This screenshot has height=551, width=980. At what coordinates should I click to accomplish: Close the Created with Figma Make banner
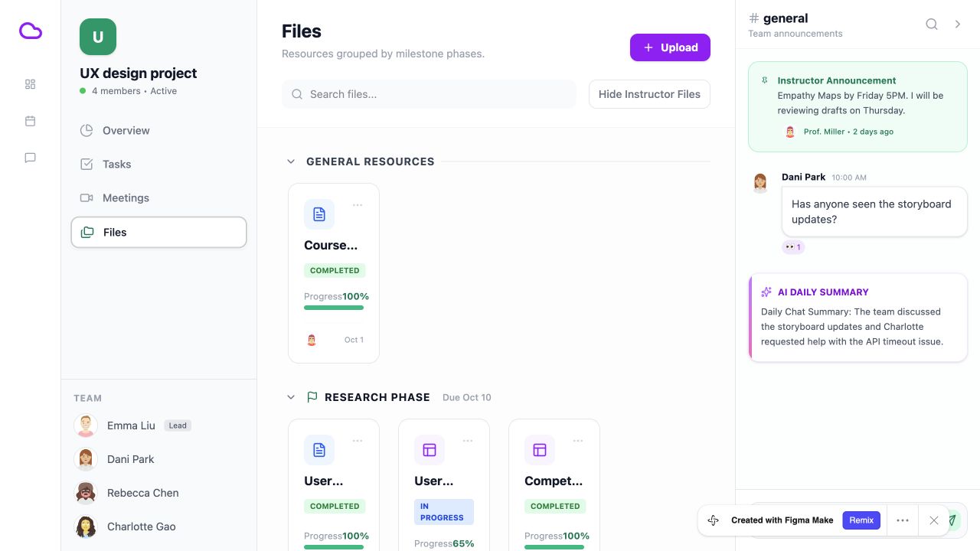click(934, 520)
